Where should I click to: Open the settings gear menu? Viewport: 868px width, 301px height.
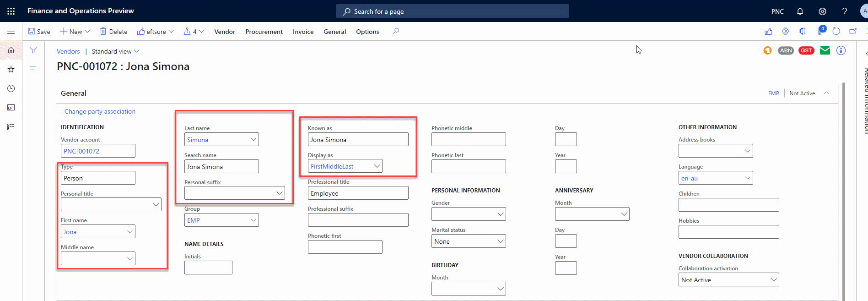(822, 11)
